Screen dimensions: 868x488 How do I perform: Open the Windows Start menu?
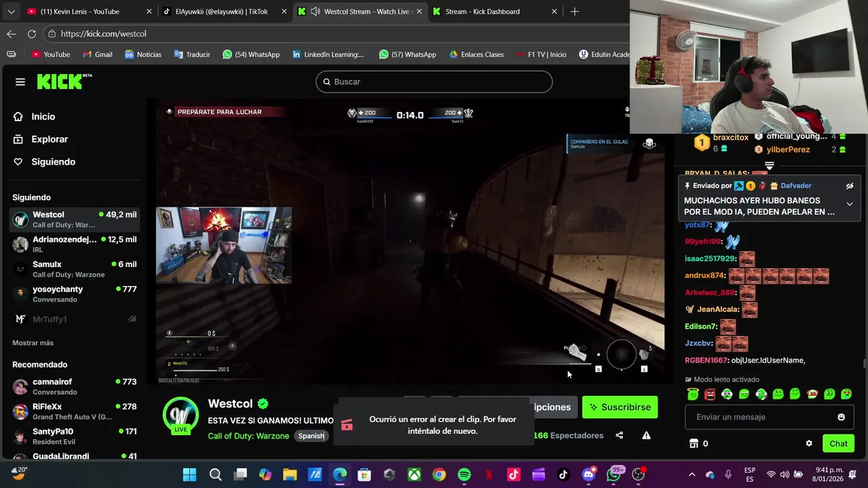190,474
